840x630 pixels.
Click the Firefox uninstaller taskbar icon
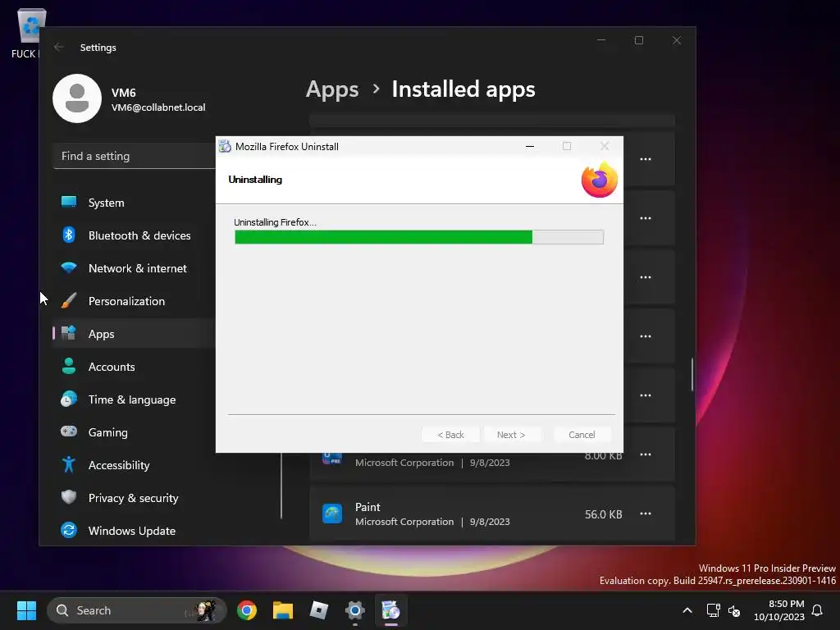(x=391, y=610)
